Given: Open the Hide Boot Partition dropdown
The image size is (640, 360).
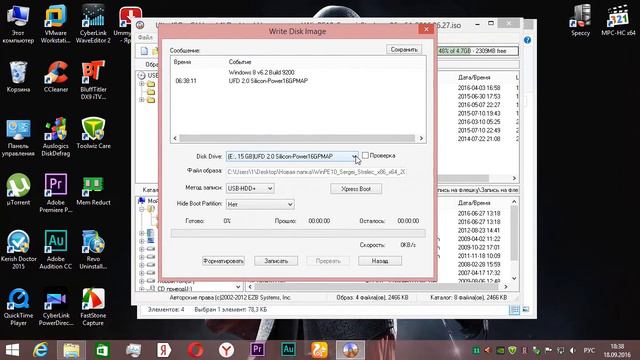Looking at the screenshot, I should pyautogui.click(x=260, y=204).
